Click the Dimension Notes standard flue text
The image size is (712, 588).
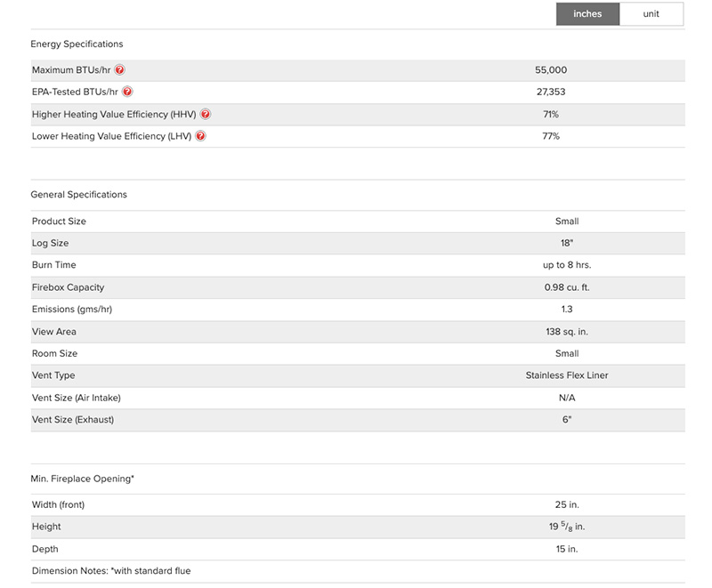coord(111,571)
